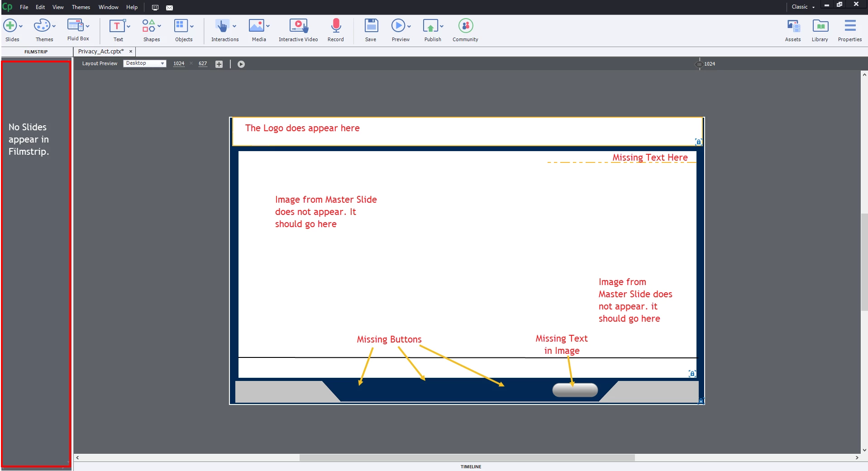Open the Assets panel icon
This screenshot has height=471, width=868.
tap(793, 26)
